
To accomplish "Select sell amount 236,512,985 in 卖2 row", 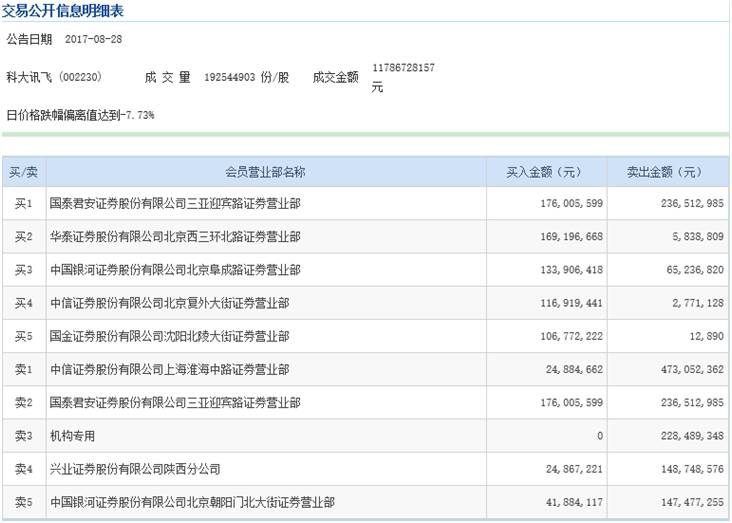I will (692, 403).
